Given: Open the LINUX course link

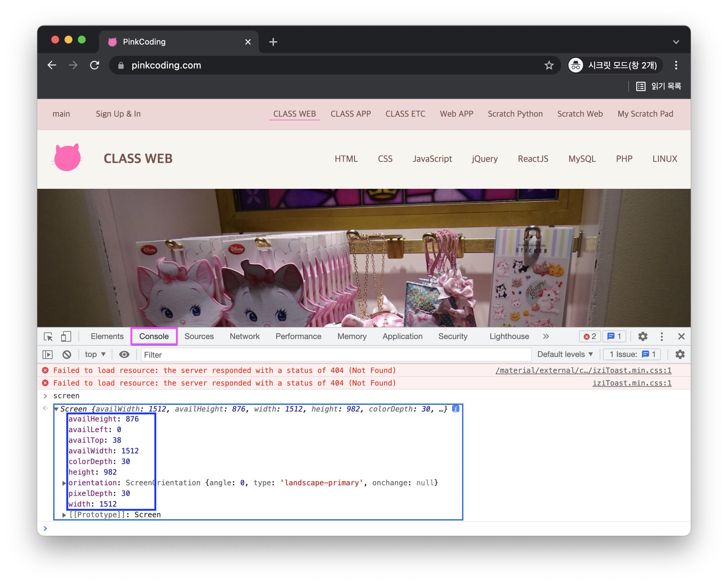Looking at the screenshot, I should [665, 159].
